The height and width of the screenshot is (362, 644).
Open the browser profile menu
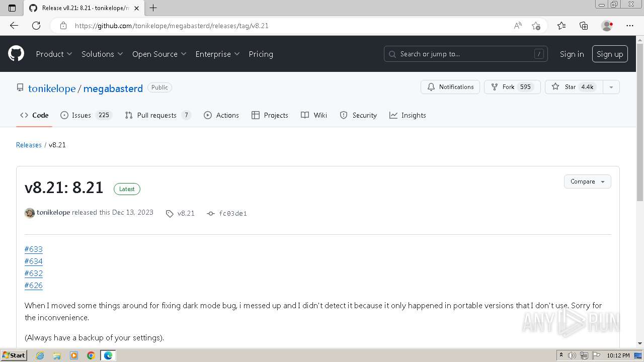click(607, 26)
